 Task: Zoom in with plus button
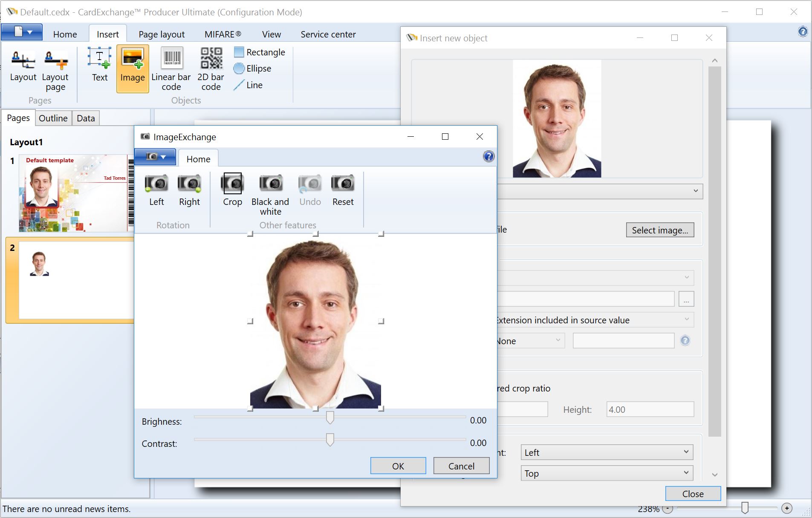click(x=787, y=508)
